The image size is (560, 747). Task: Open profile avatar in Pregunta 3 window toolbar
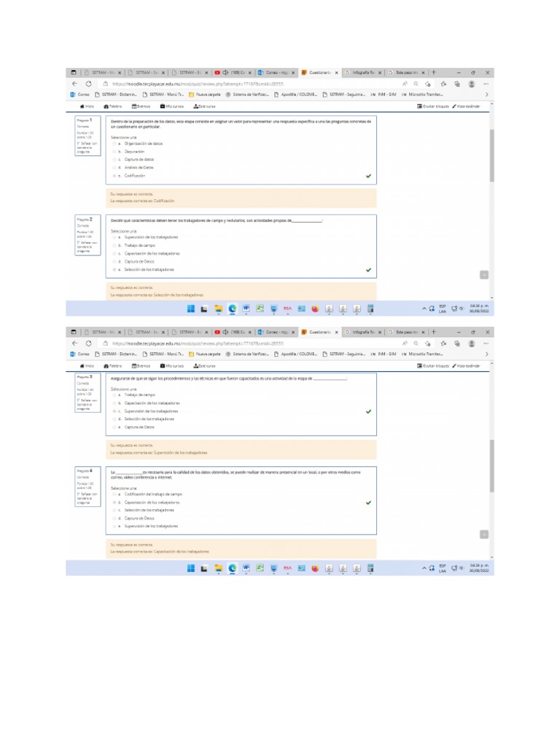point(472,344)
